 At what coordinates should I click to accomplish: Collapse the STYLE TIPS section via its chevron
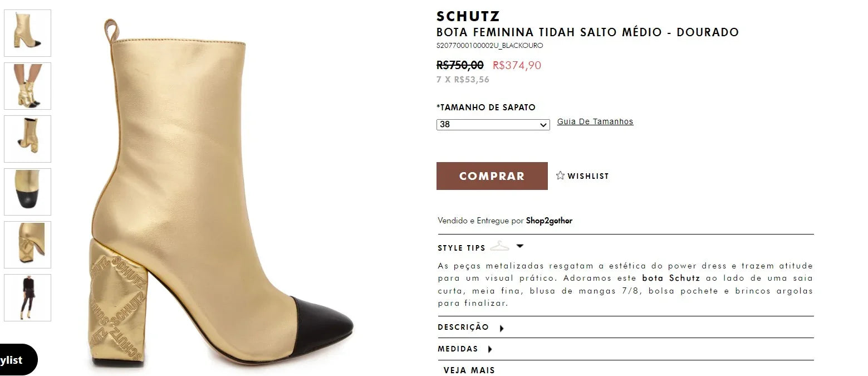[519, 246]
